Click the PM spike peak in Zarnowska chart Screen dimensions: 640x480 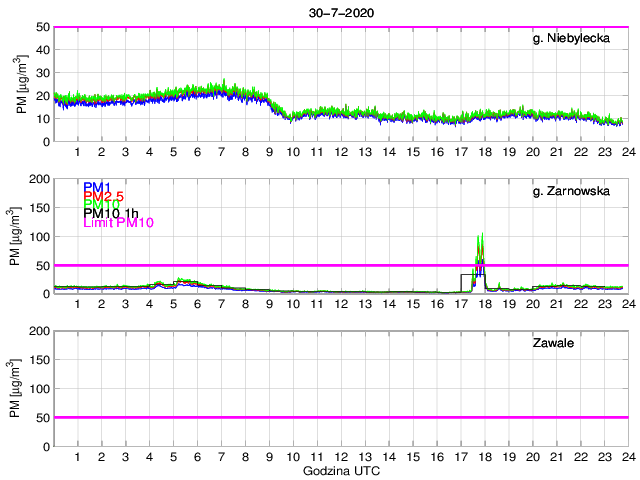[483, 236]
